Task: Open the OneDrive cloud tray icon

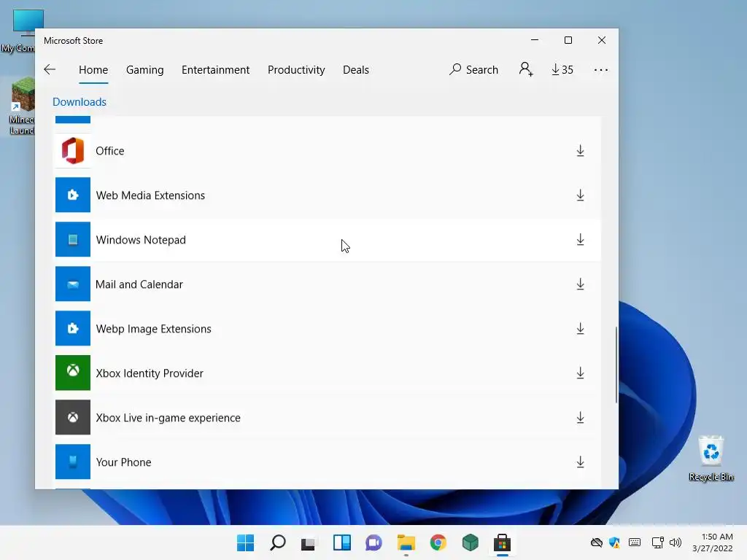Action: [x=597, y=542]
